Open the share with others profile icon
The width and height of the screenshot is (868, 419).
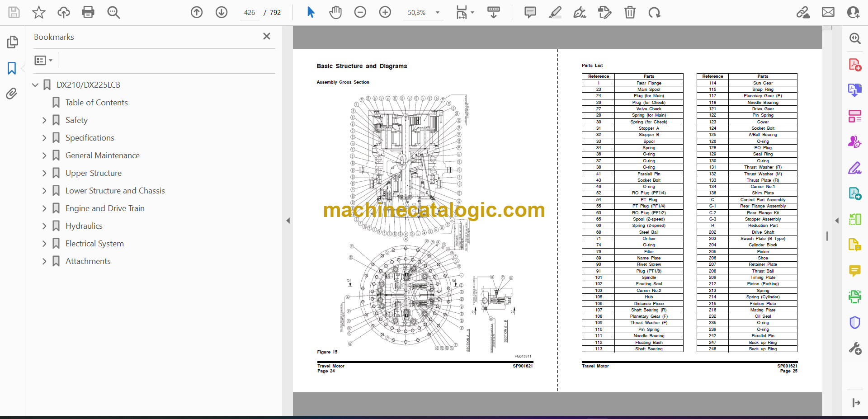[x=853, y=12]
